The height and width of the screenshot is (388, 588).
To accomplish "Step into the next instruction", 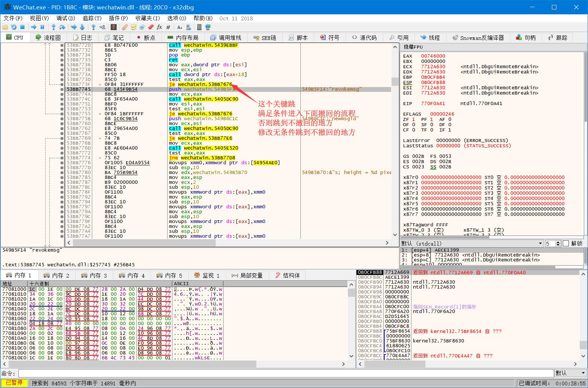I will click(53, 27).
